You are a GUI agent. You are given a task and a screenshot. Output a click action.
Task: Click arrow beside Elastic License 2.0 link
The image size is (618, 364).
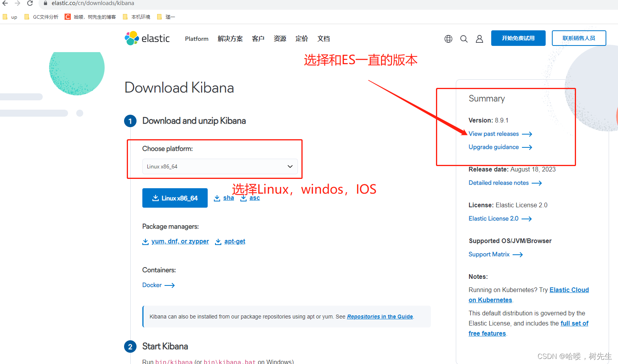click(527, 219)
